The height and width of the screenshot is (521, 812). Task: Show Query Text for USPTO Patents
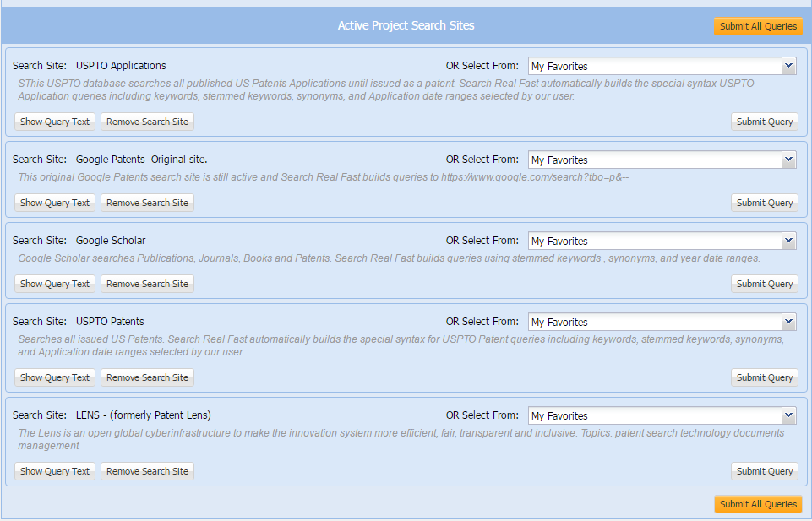point(55,377)
